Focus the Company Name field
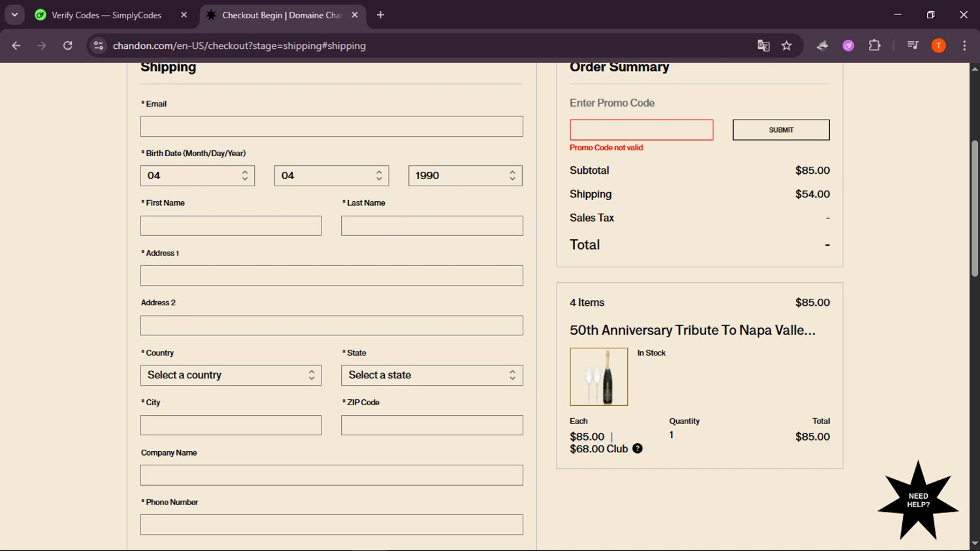Viewport: 980px width, 551px height. click(x=331, y=475)
